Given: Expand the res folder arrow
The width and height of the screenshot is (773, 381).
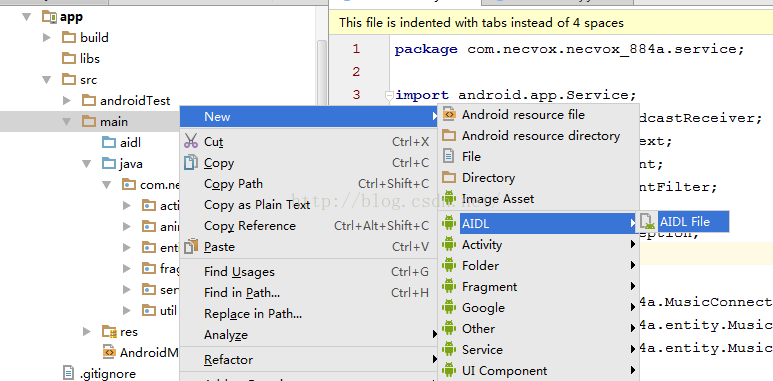Looking at the screenshot, I should coord(87,332).
